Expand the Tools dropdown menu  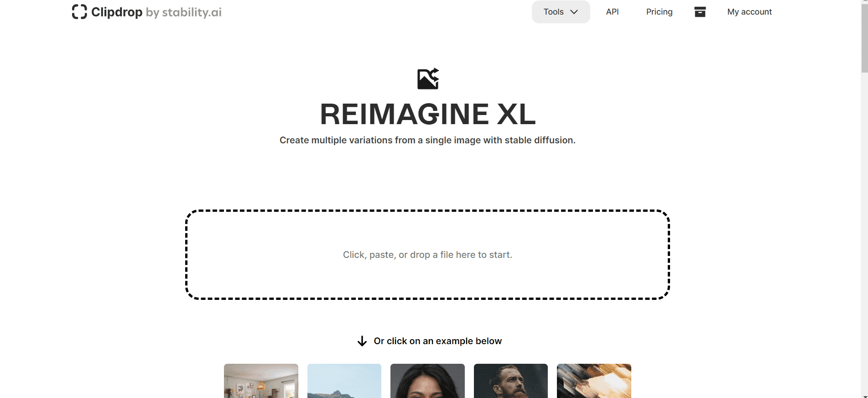[561, 12]
